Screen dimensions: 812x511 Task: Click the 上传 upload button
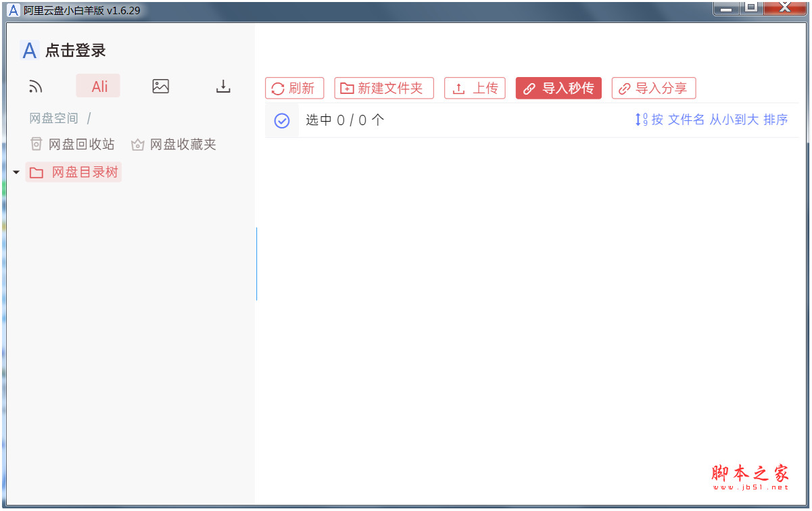click(x=475, y=89)
